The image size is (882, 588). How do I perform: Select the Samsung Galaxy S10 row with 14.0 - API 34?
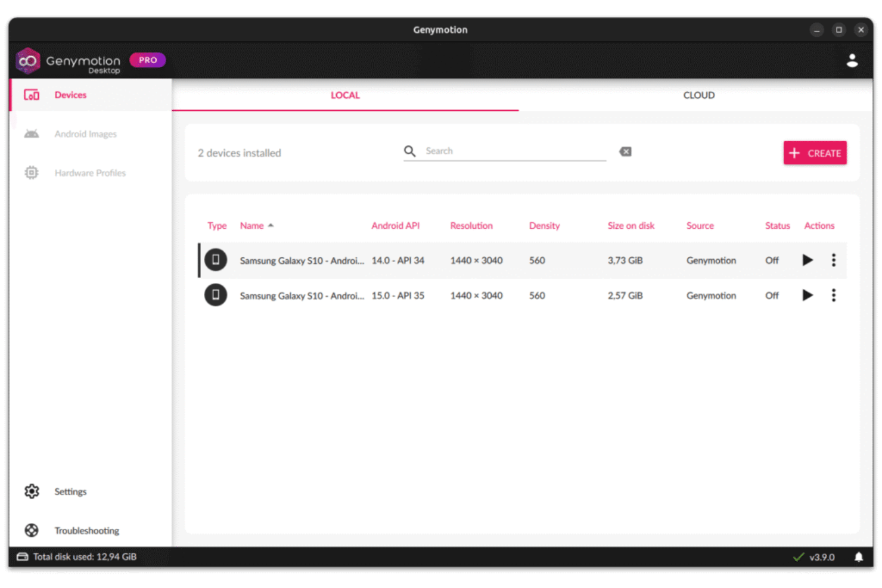pyautogui.click(x=522, y=260)
